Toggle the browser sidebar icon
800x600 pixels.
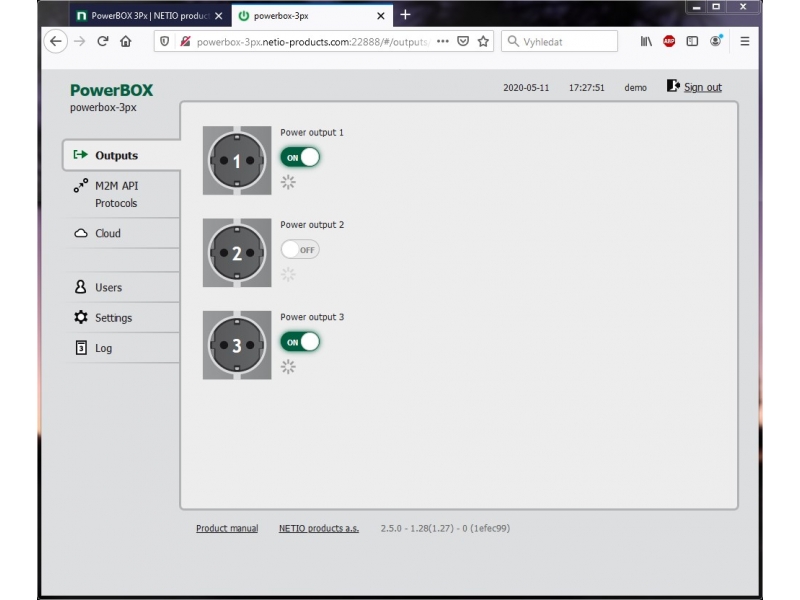coord(692,41)
